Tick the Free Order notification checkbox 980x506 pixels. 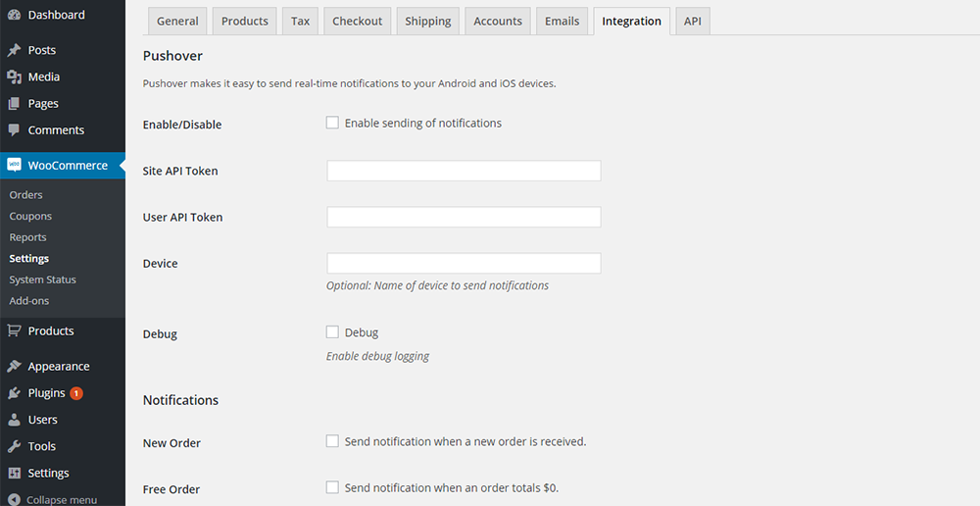coord(332,487)
